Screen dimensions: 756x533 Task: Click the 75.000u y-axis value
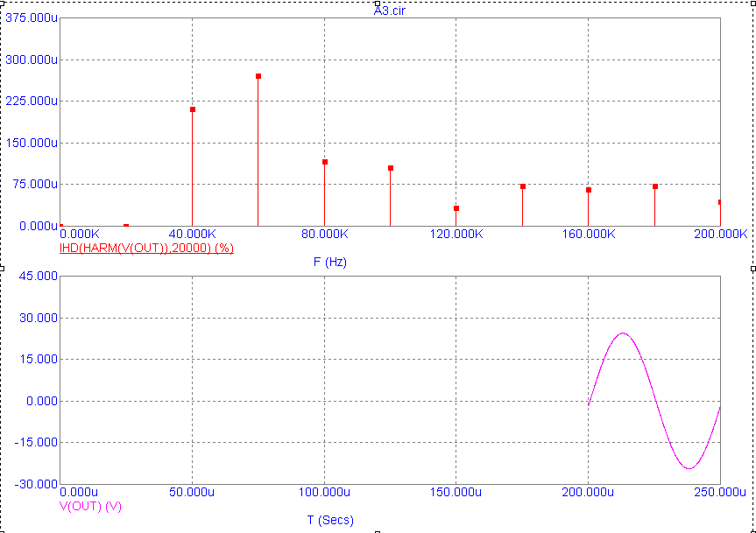[x=34, y=184]
